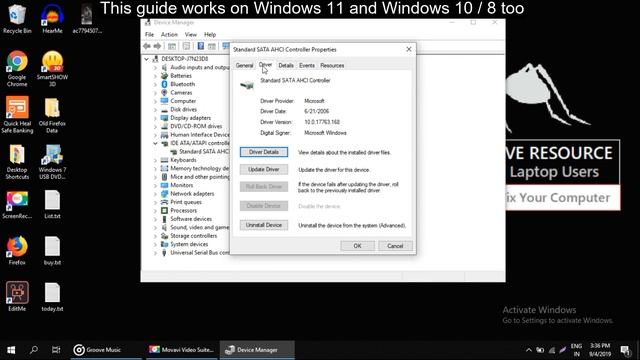Open the View menu in Device Manager
The width and height of the screenshot is (640, 360).
pos(191,35)
